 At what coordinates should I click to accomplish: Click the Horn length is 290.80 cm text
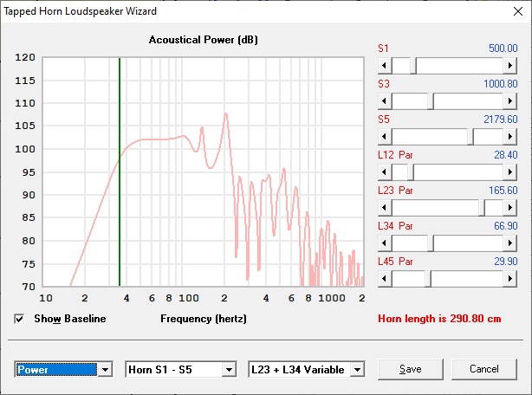pyautogui.click(x=439, y=319)
